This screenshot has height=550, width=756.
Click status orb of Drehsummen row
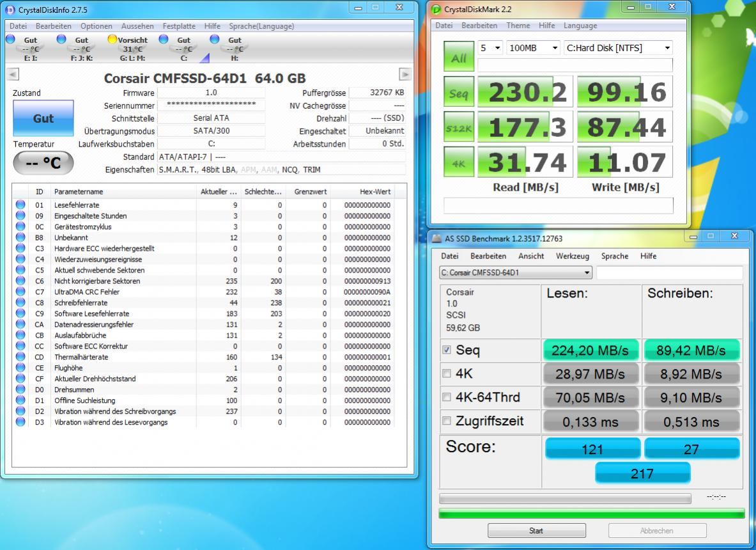20,389
